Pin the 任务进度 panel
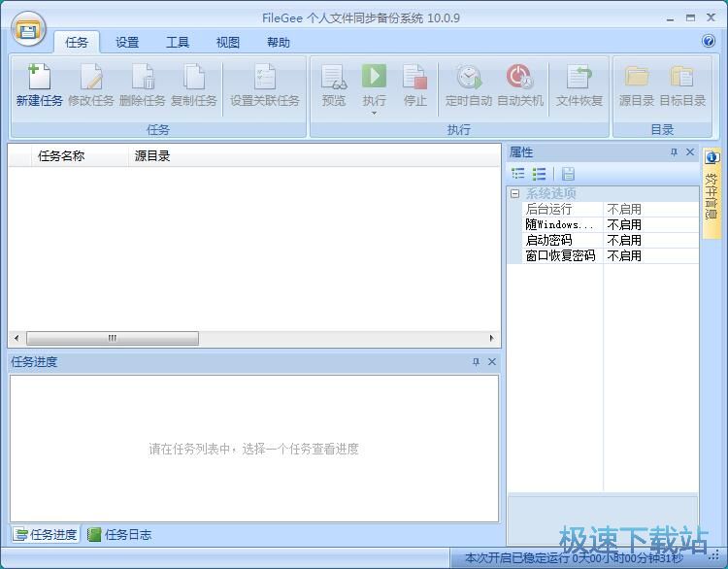The height and width of the screenshot is (569, 728). click(x=476, y=361)
